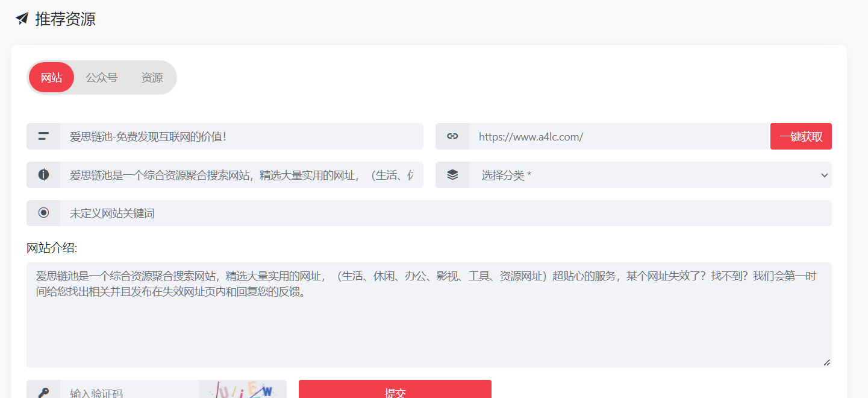Viewport: 868px width, 398px height.
Task: Switch to the 公众号 tab
Action: tap(101, 77)
